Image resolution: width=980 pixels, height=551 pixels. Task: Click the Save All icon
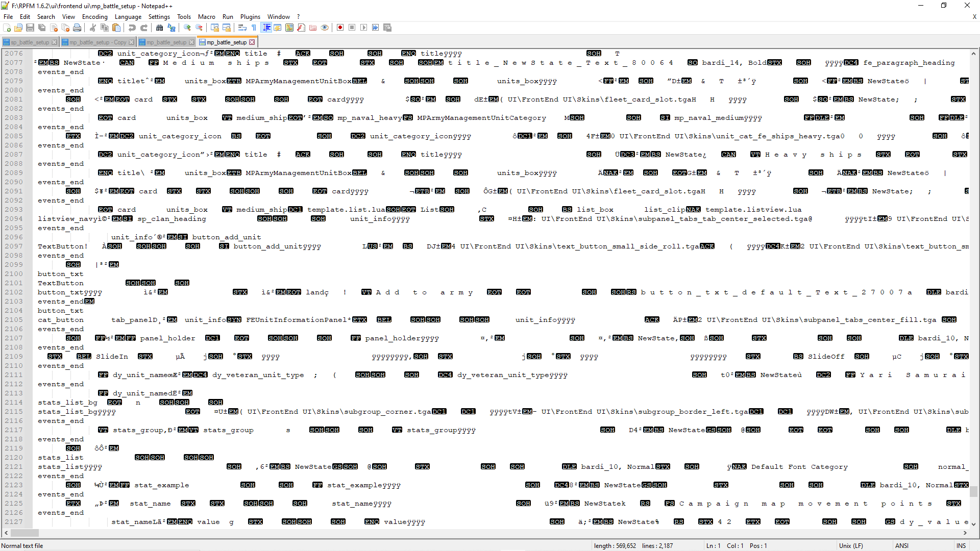pyautogui.click(x=42, y=28)
